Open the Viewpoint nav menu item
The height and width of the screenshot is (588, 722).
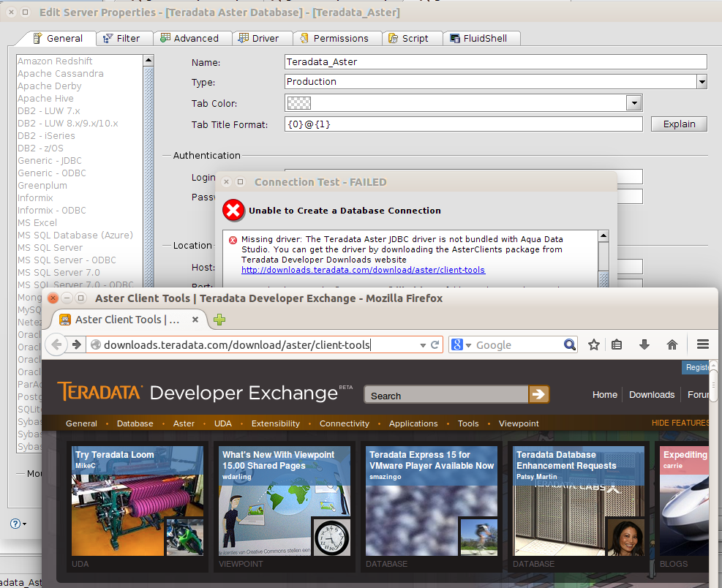tap(519, 423)
